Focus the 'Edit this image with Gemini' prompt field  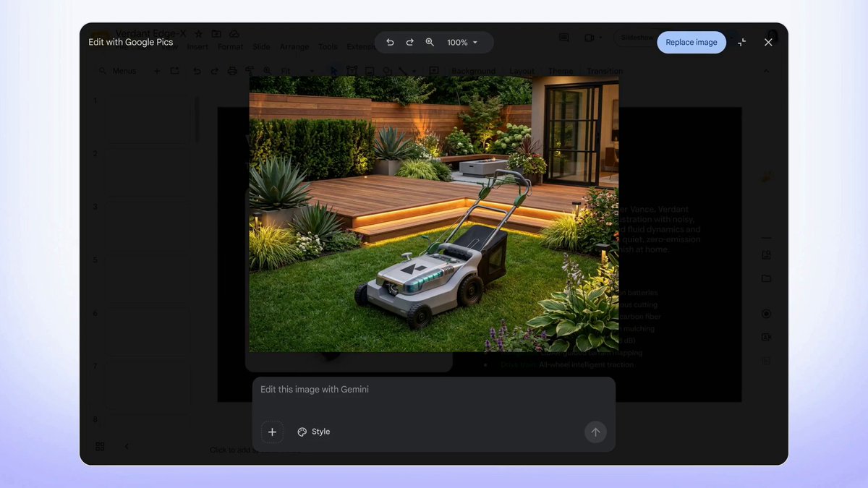434,390
